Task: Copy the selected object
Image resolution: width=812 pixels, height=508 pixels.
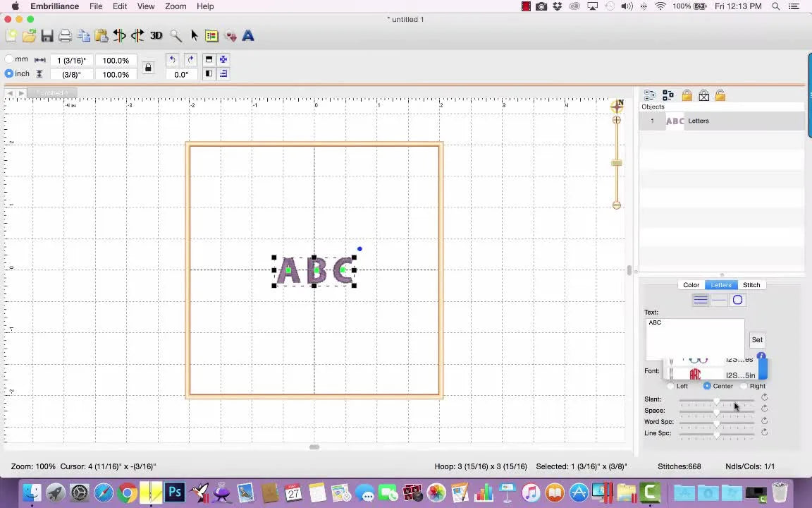Action: pos(83,36)
